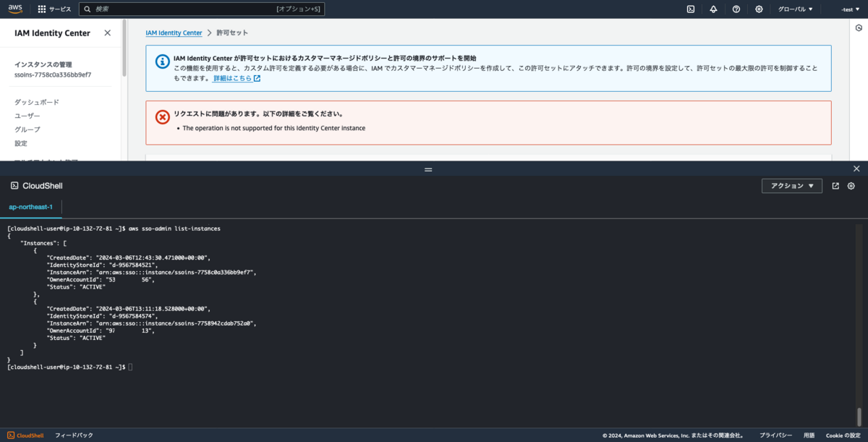Grab the CloudShell panel drag handle
The width and height of the screenshot is (868, 442).
(x=428, y=169)
